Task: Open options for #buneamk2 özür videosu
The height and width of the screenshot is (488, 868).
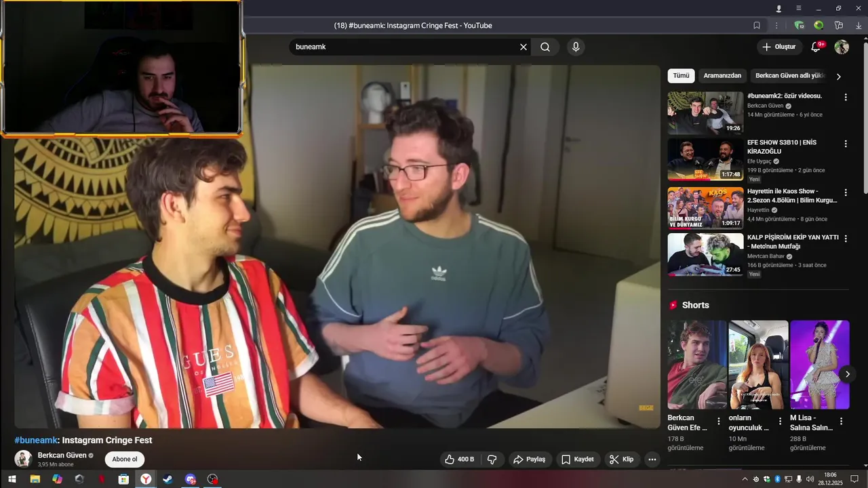Action: point(846,97)
